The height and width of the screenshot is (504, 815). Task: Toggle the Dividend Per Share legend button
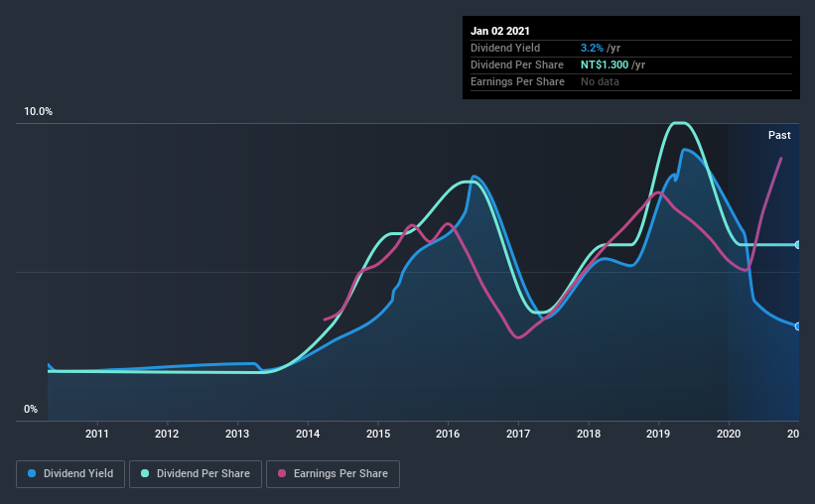pos(196,474)
